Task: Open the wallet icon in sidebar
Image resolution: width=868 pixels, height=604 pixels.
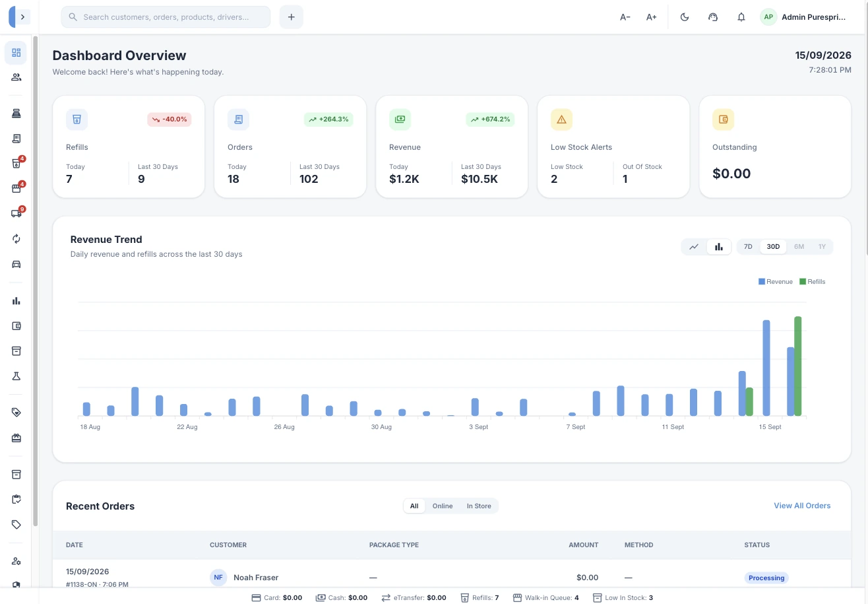Action: pyautogui.click(x=16, y=326)
